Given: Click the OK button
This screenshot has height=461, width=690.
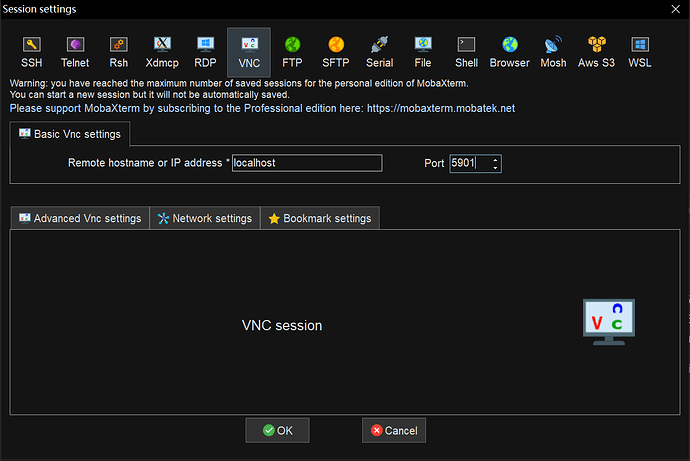Looking at the screenshot, I should click(277, 430).
